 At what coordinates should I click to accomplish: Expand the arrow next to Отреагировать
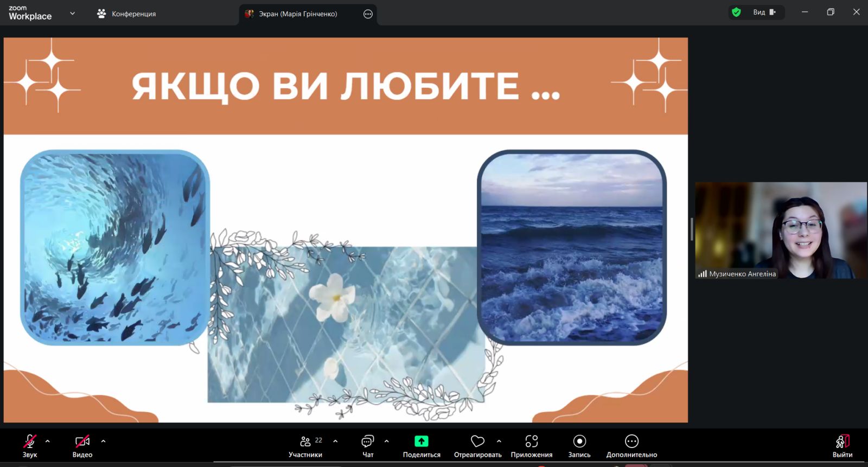499,441
